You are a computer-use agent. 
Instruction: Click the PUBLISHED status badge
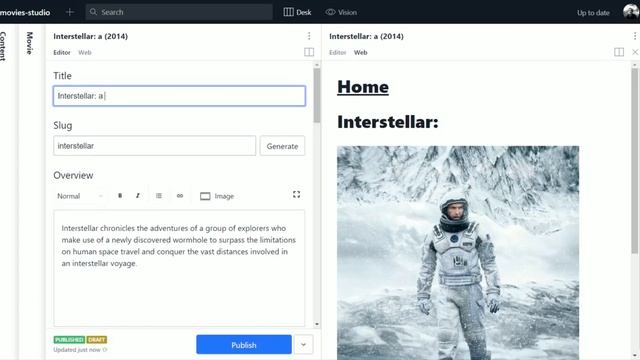69,340
